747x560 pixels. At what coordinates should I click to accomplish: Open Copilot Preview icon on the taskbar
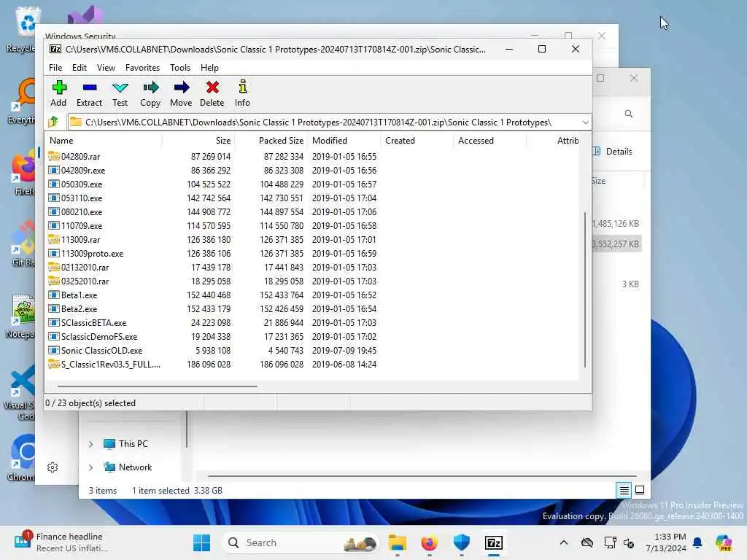coord(724,542)
